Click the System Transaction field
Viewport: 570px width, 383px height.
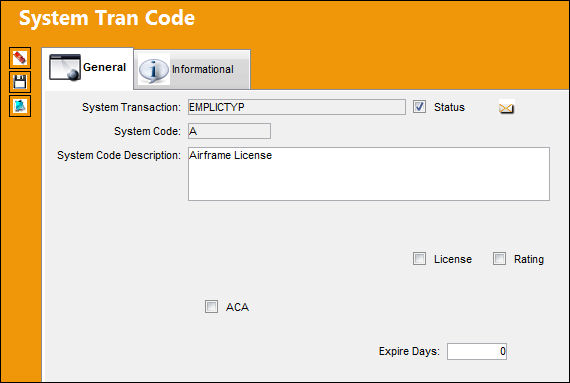(x=297, y=107)
